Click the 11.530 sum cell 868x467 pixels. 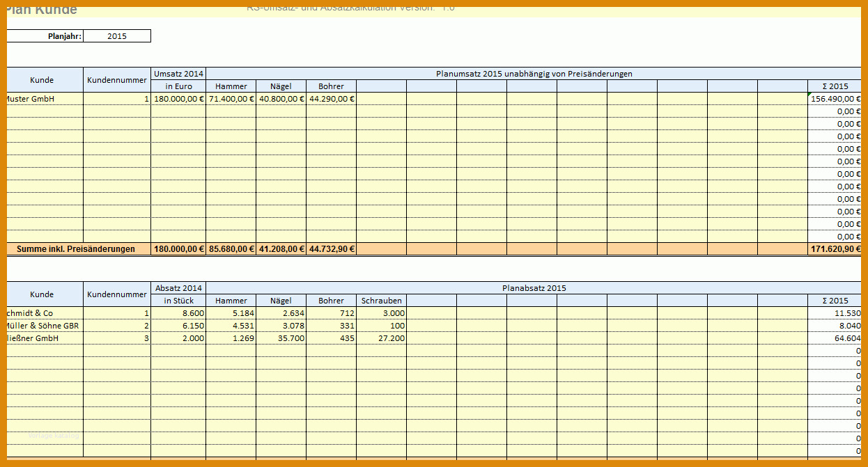(x=835, y=312)
